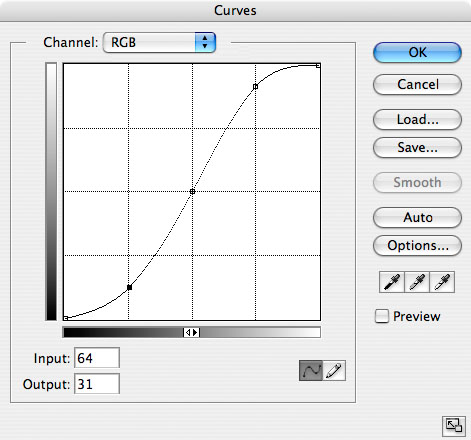The width and height of the screenshot is (471, 440).
Task: Choose the pencil draw-curve tool
Action: (x=334, y=370)
